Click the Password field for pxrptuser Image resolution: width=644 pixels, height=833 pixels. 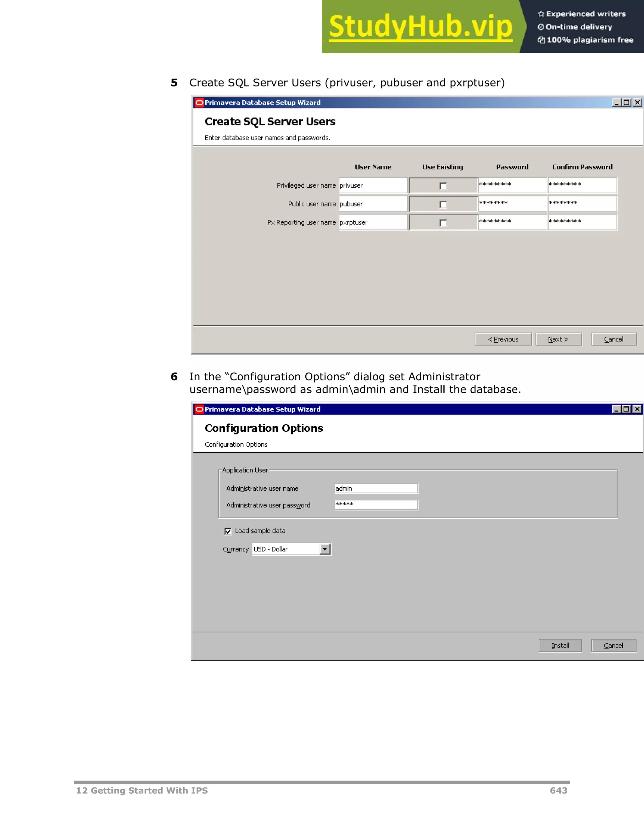(512, 222)
